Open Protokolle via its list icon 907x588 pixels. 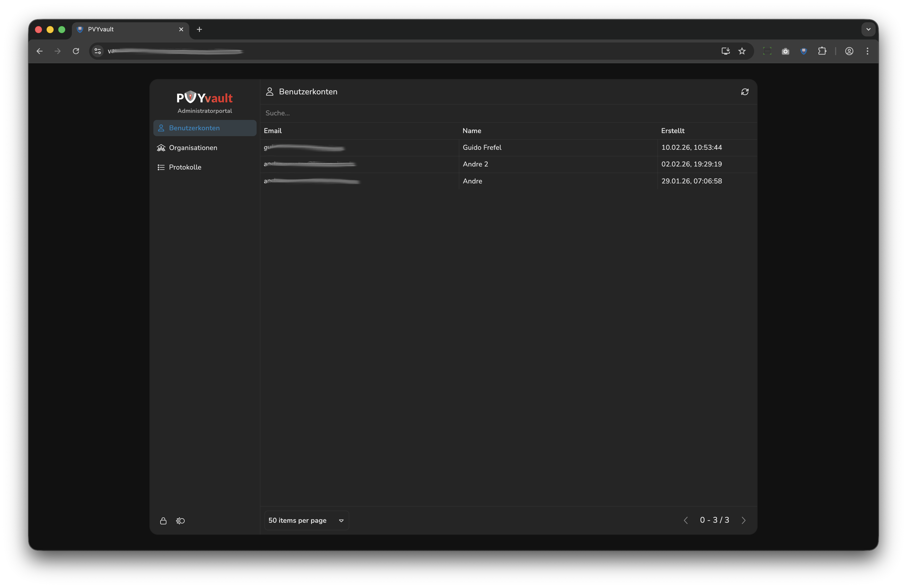(161, 167)
